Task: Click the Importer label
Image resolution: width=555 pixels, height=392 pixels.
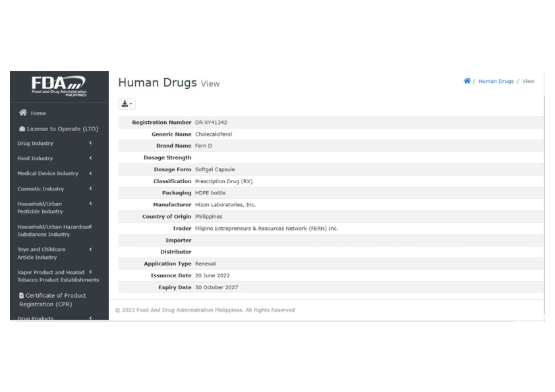Action: [179, 240]
